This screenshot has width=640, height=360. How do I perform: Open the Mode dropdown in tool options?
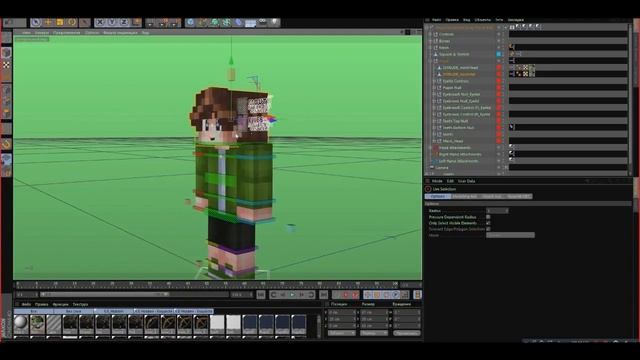pyautogui.click(x=510, y=235)
